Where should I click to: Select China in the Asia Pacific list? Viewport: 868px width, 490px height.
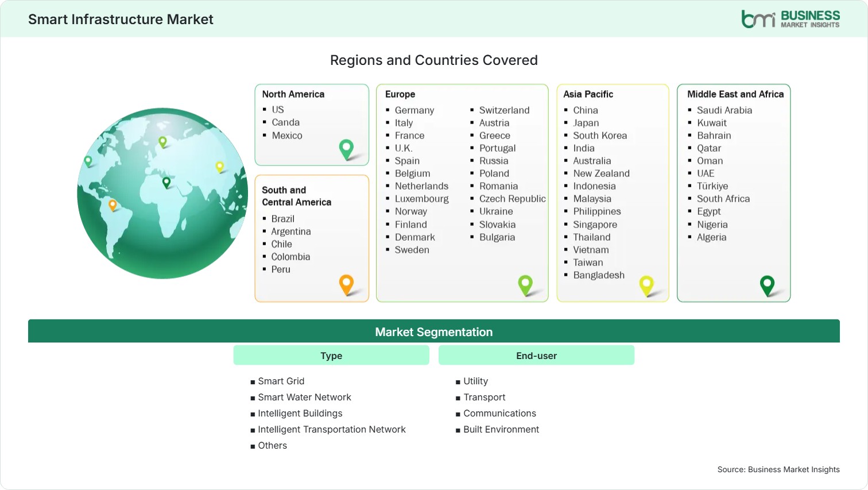click(586, 110)
